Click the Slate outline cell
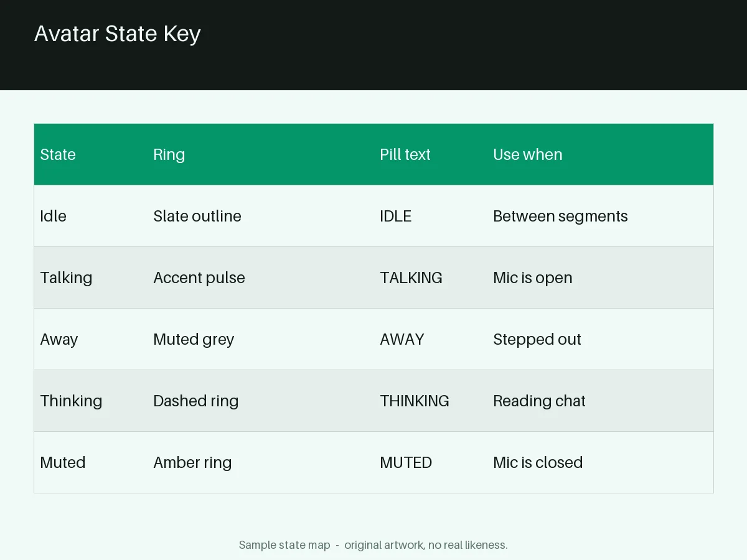The width and height of the screenshot is (747, 560). (197, 216)
